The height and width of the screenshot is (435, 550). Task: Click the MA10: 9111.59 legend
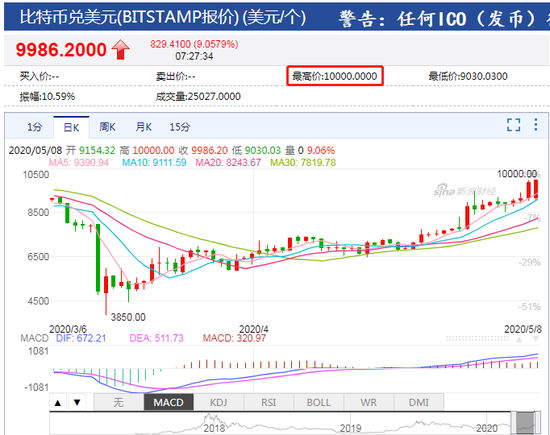154,162
